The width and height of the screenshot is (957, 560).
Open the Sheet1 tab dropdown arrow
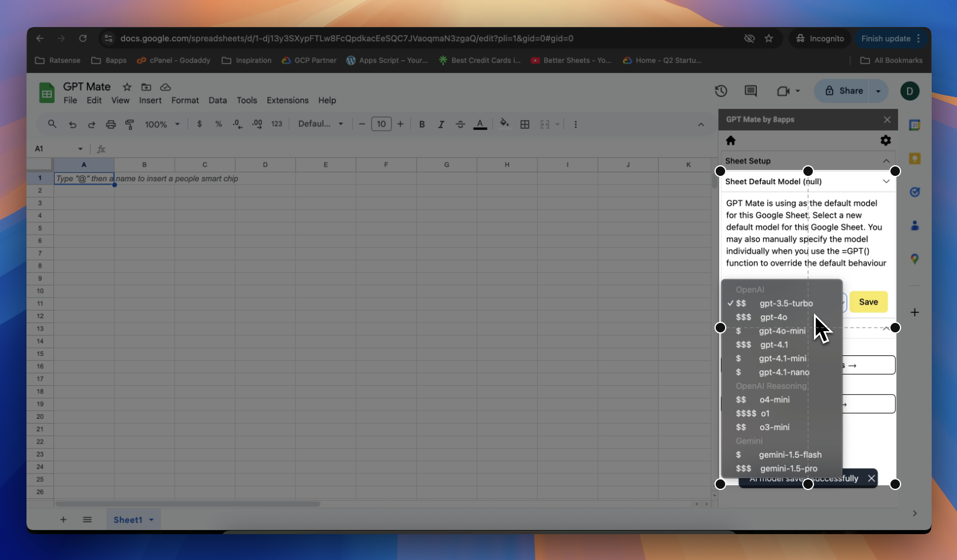(151, 520)
